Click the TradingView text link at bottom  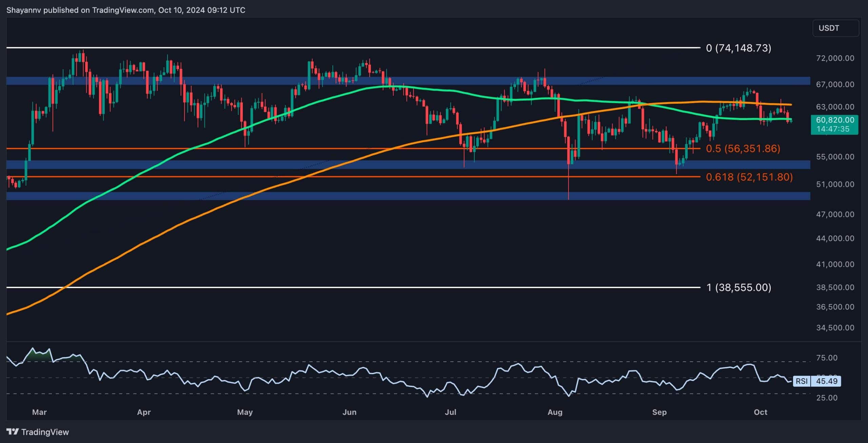[x=45, y=432]
